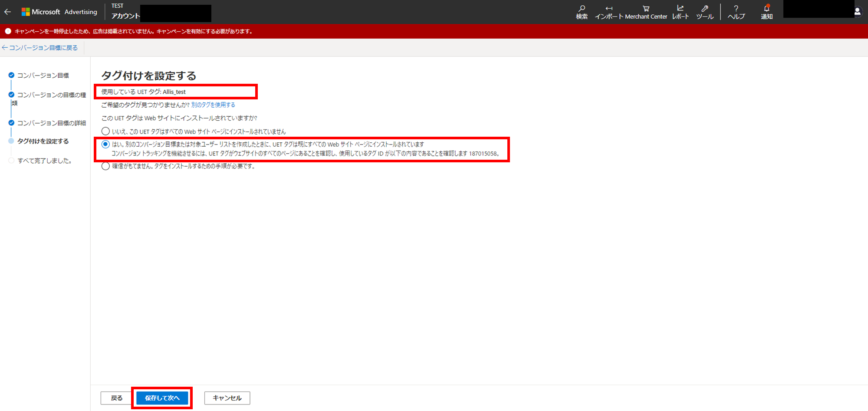The image size is (868, 411).
Task: Click the campaign paused warning message
Action: tap(134, 31)
